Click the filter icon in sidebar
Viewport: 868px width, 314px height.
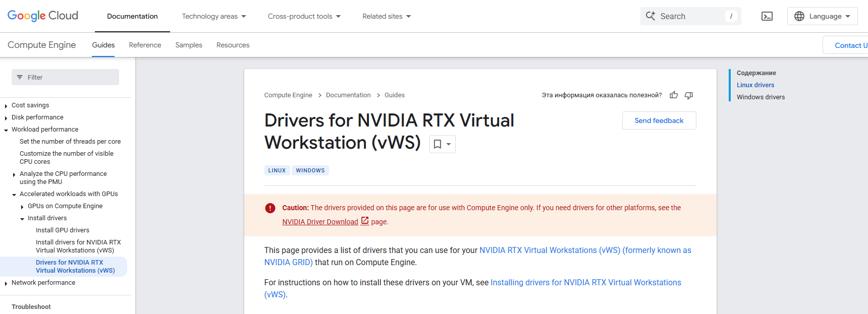[x=20, y=77]
